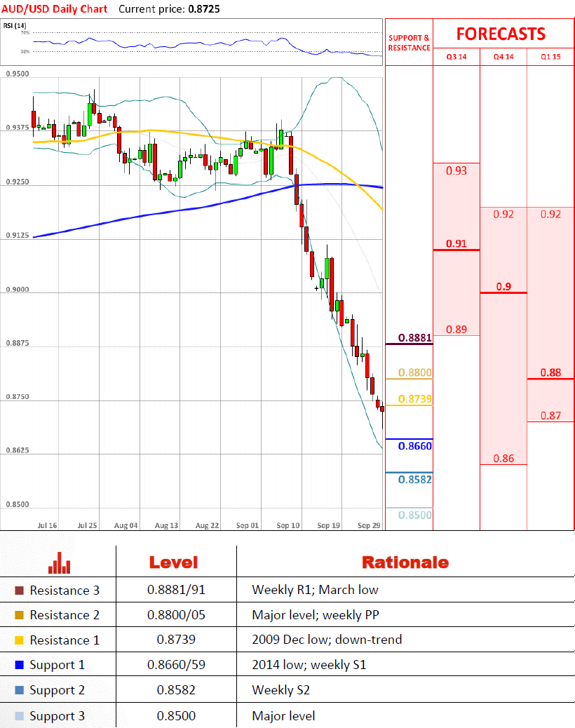Screen dimensions: 575x728
Task: Click the Support 1 row label
Action: click(x=57, y=665)
